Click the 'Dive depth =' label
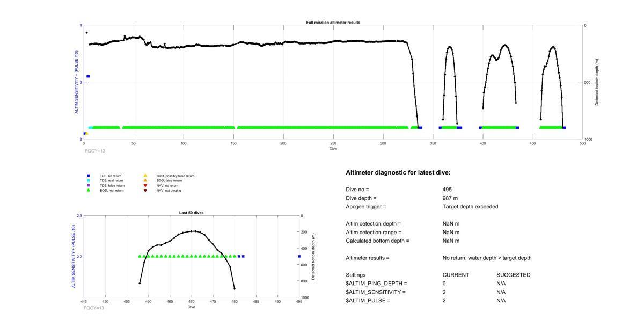 361,198
